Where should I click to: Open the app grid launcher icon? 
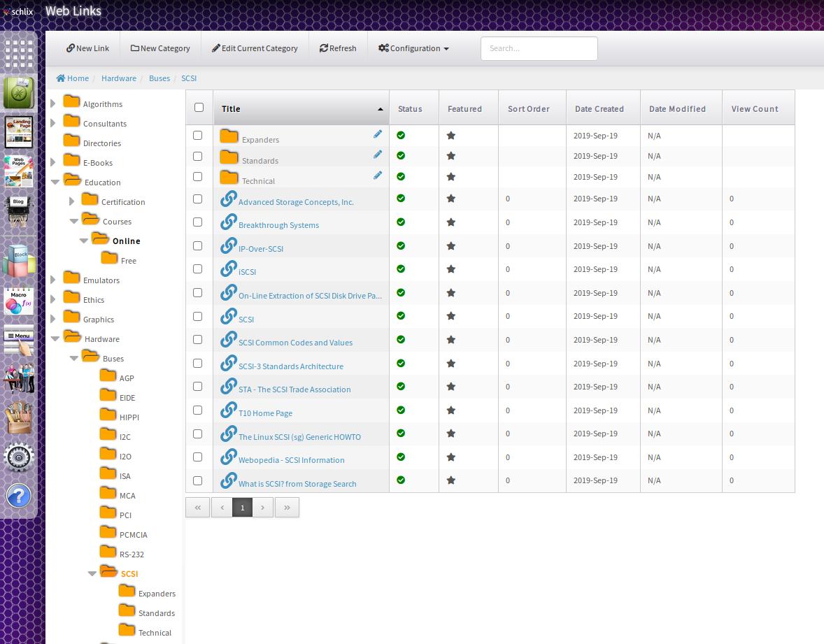(x=19, y=54)
